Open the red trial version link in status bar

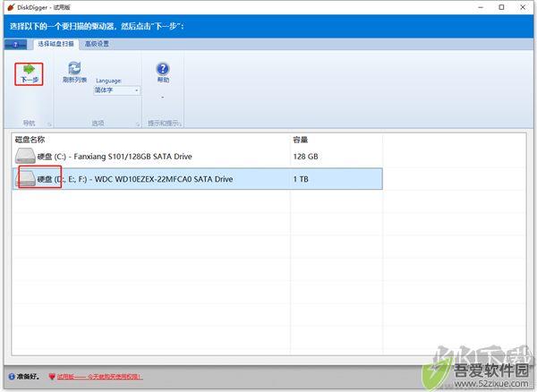(x=99, y=377)
